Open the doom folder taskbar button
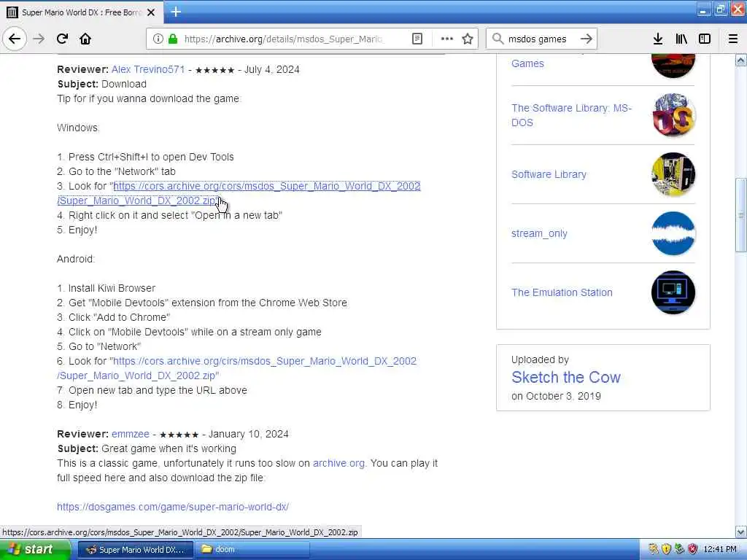The height and width of the screenshot is (560, 747). point(253,550)
